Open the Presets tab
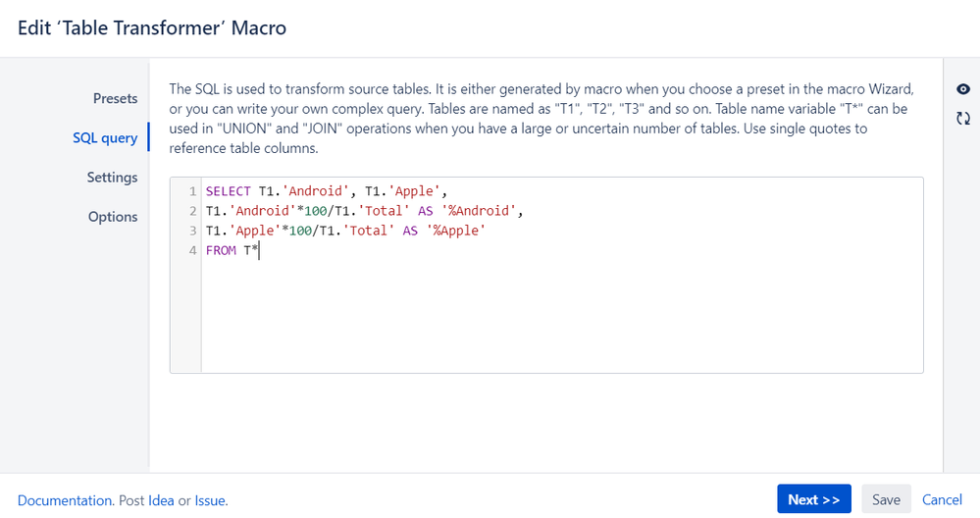The width and height of the screenshot is (980, 518). tap(115, 98)
